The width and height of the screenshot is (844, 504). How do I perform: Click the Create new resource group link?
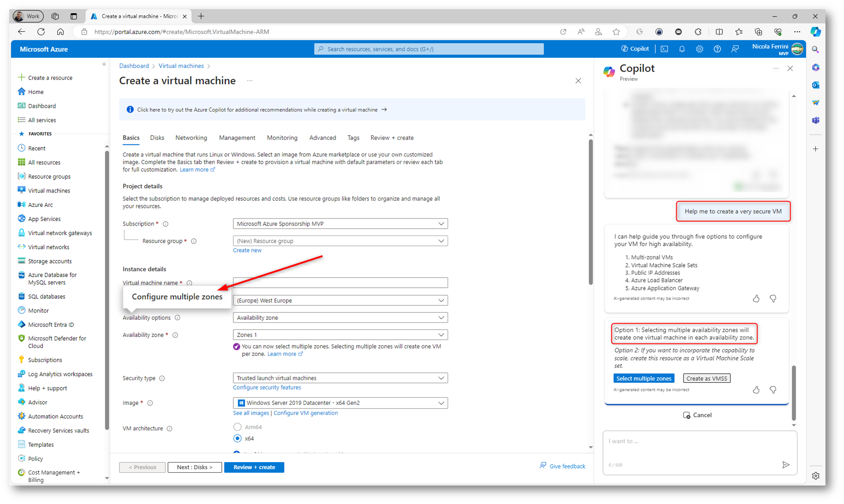(247, 250)
